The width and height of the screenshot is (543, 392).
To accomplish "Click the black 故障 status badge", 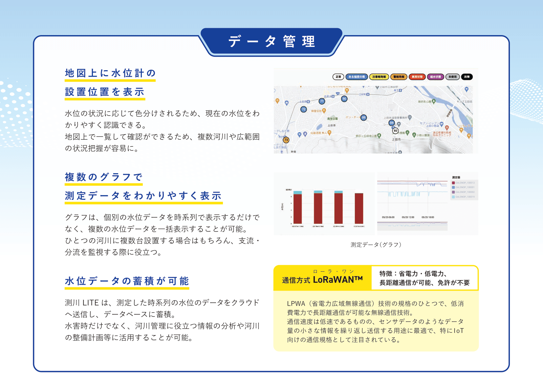I will pyautogui.click(x=467, y=77).
